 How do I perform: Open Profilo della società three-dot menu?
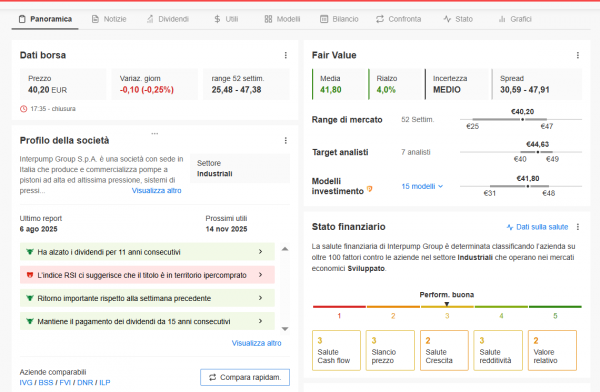285,140
